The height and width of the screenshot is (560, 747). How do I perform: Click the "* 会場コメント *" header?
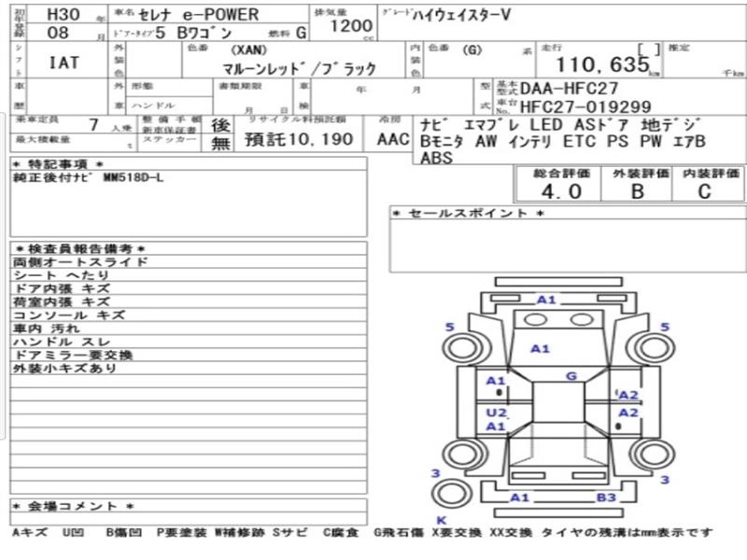click(x=73, y=506)
